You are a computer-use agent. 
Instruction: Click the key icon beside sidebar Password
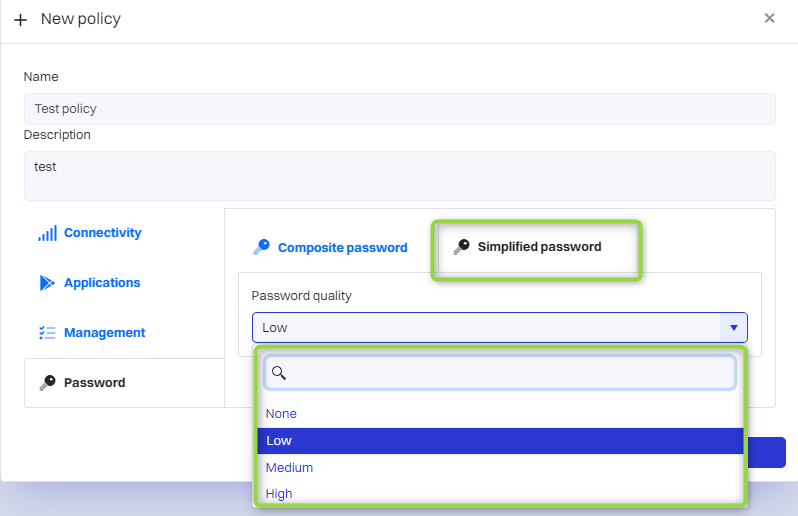click(x=47, y=383)
